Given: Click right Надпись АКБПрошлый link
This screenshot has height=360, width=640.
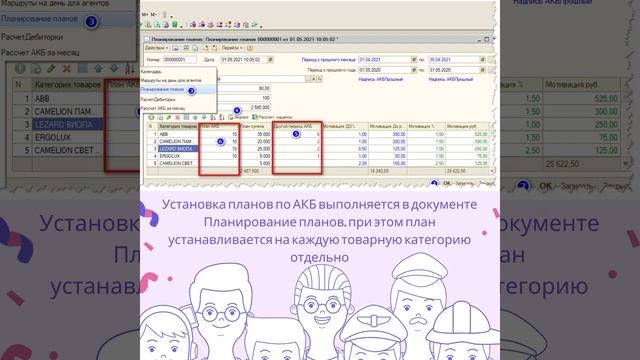Looking at the screenshot, I should (451, 79).
